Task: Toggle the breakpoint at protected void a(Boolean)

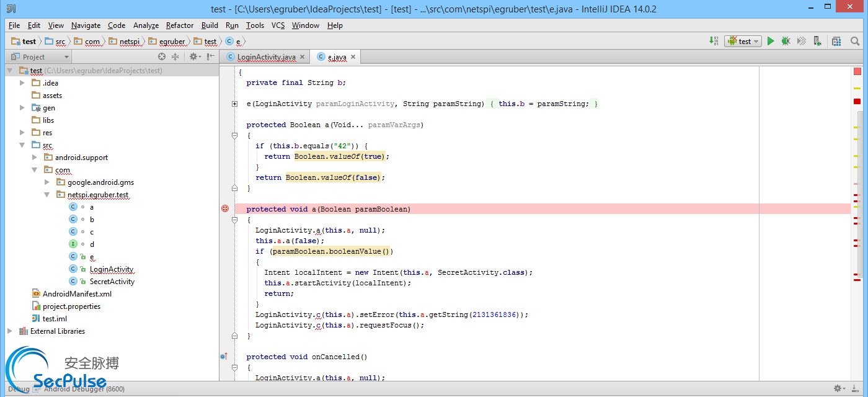Action: click(x=225, y=209)
